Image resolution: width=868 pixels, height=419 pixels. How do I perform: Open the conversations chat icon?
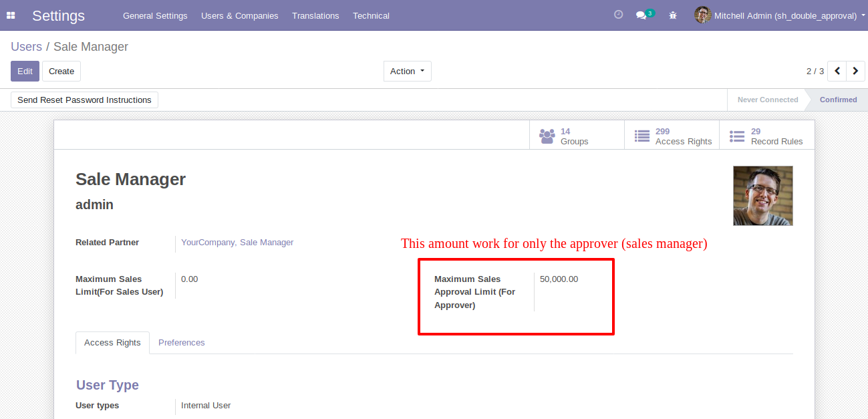pyautogui.click(x=641, y=15)
